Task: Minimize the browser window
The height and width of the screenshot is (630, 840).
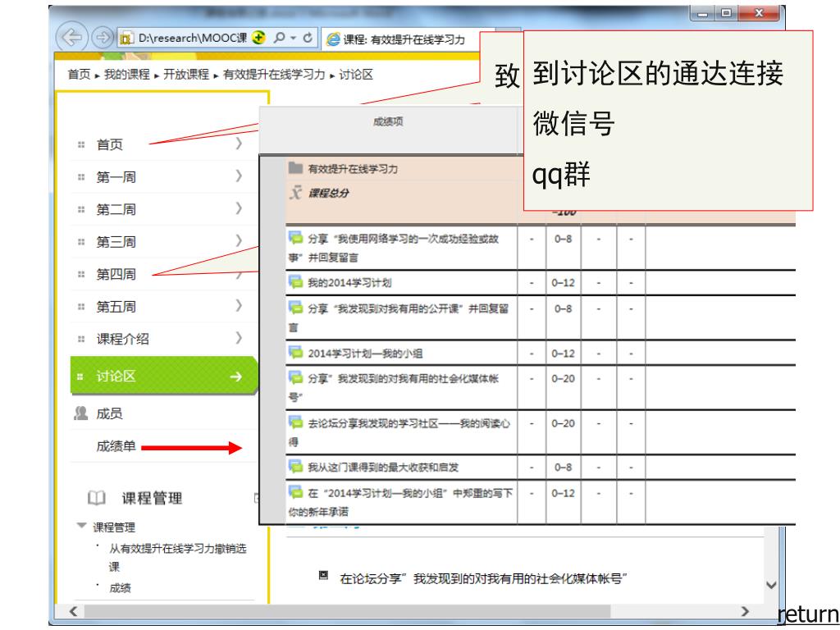Action: click(702, 14)
